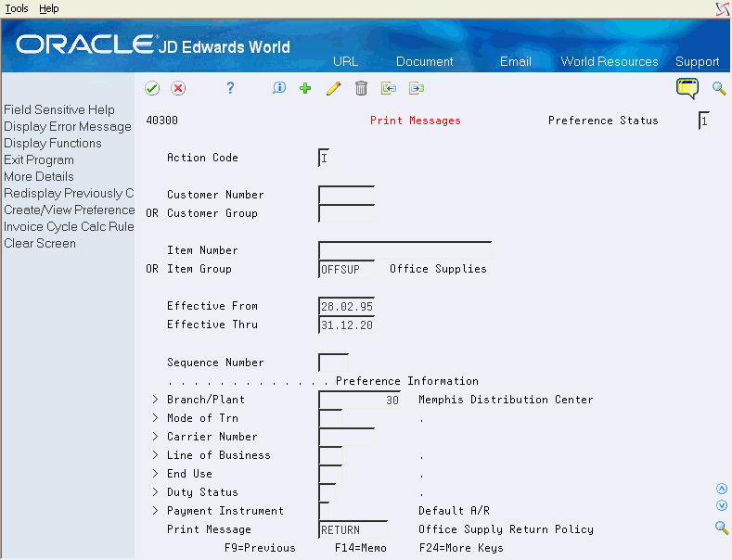The height and width of the screenshot is (560, 732).
Task: Click the Effective Thru date field
Action: click(346, 325)
